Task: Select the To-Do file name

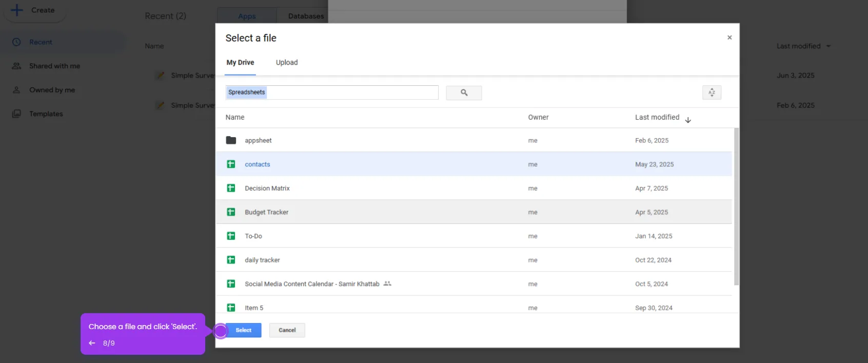Action: (253, 236)
